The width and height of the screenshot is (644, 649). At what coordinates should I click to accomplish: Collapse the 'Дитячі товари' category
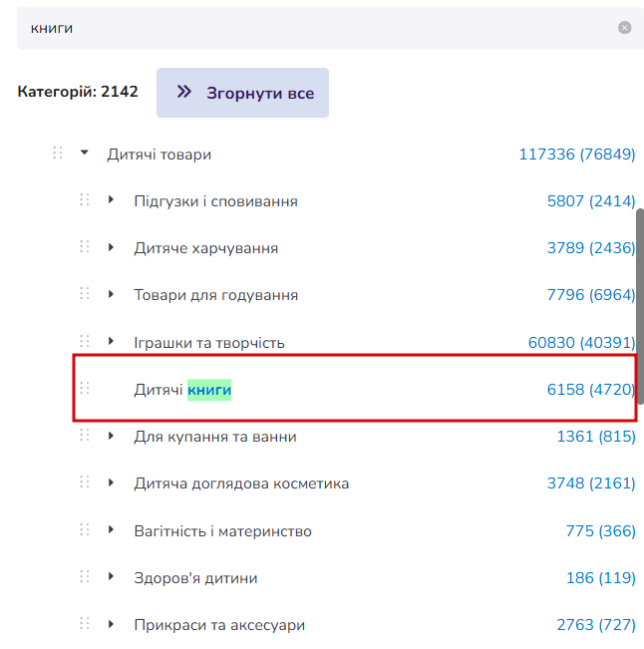point(85,153)
